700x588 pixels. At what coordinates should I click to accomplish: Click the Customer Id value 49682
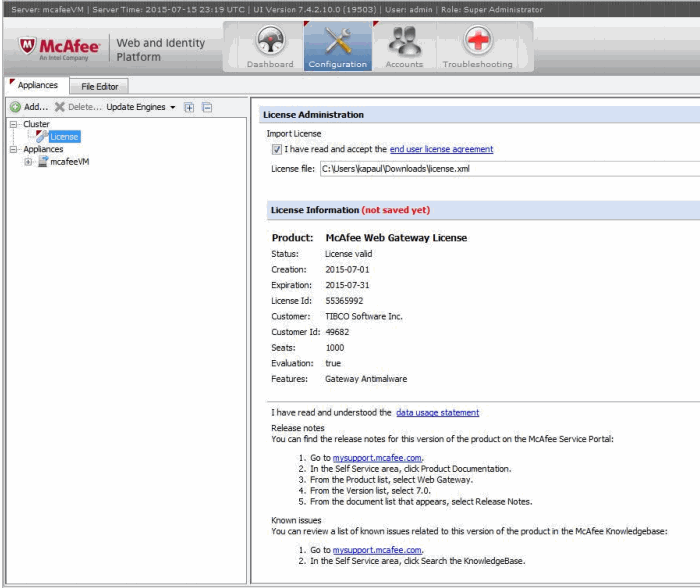point(337,332)
